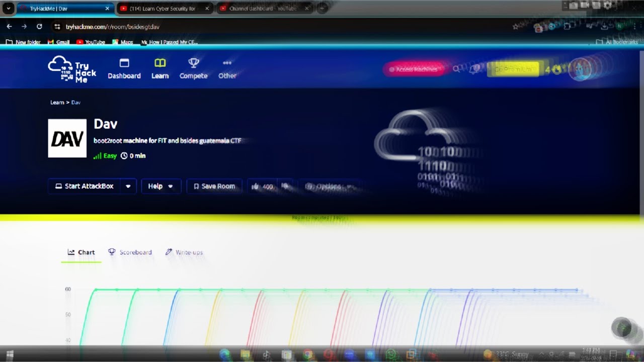
Task: Open TikTok from the taskbar
Action: tap(266, 354)
